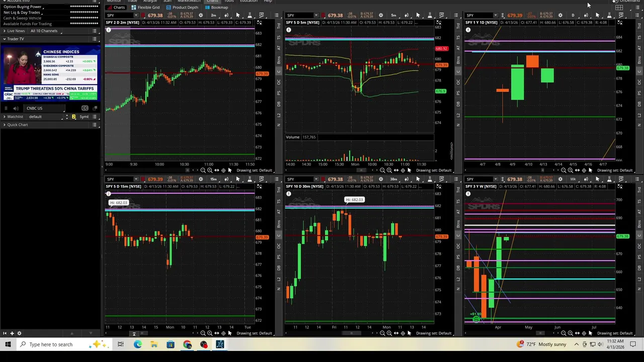Open the 2m timeframe selector
Screen dimensions: 644x362
pos(213,16)
